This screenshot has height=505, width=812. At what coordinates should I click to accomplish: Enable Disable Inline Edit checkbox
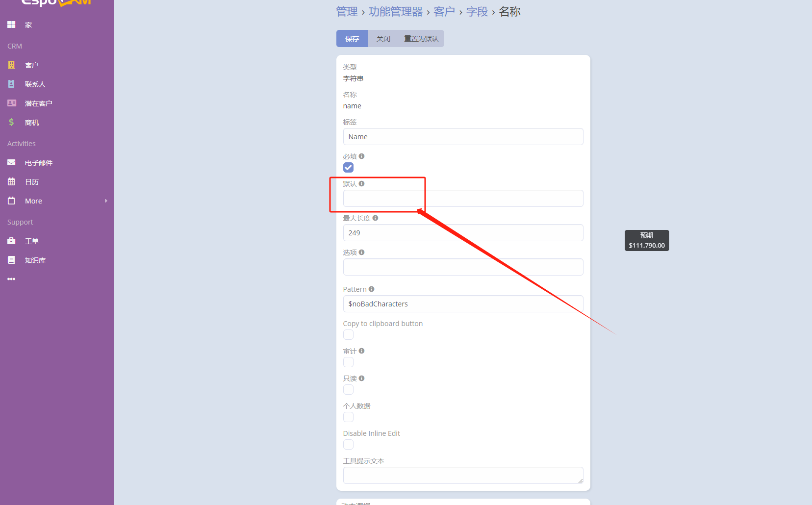pyautogui.click(x=348, y=444)
